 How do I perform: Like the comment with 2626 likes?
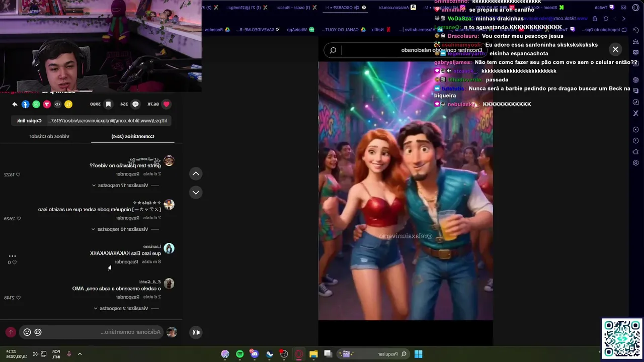tap(19, 219)
